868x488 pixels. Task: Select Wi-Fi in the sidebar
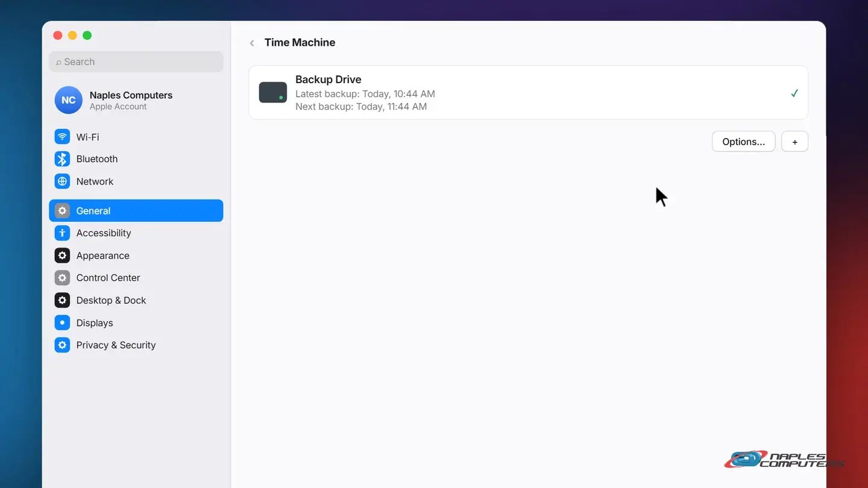tap(87, 137)
